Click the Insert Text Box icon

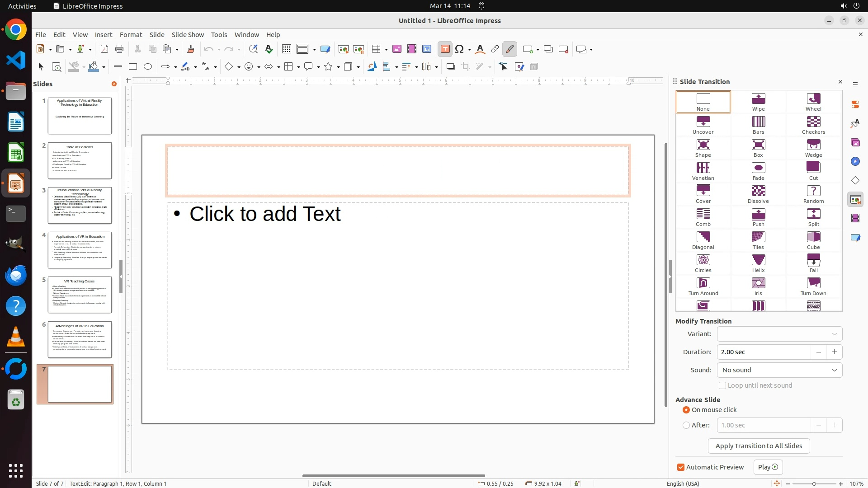click(x=445, y=49)
